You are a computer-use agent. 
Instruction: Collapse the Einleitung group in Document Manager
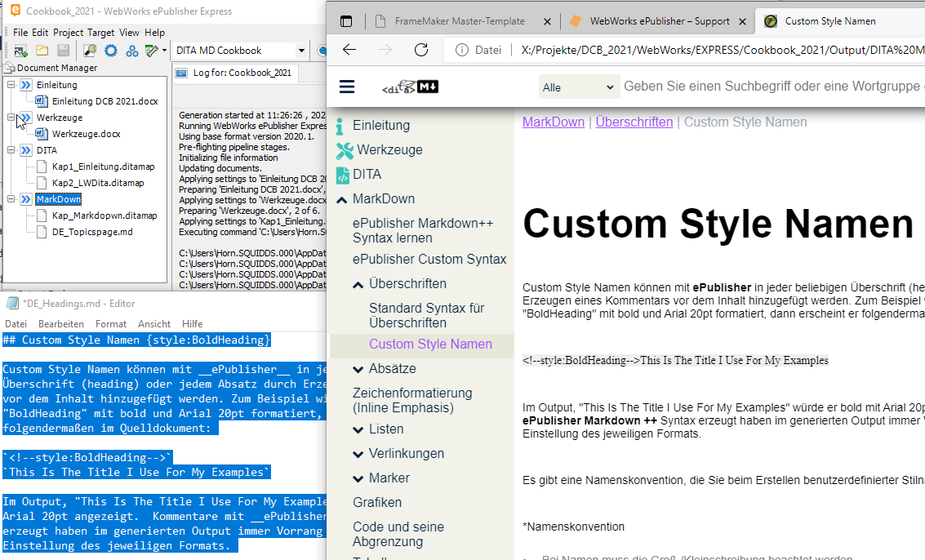tap(11, 85)
